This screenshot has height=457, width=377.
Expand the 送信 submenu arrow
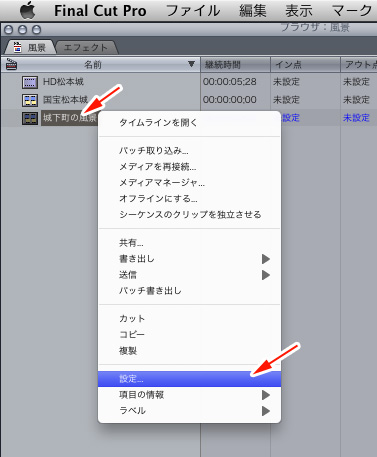tap(266, 275)
